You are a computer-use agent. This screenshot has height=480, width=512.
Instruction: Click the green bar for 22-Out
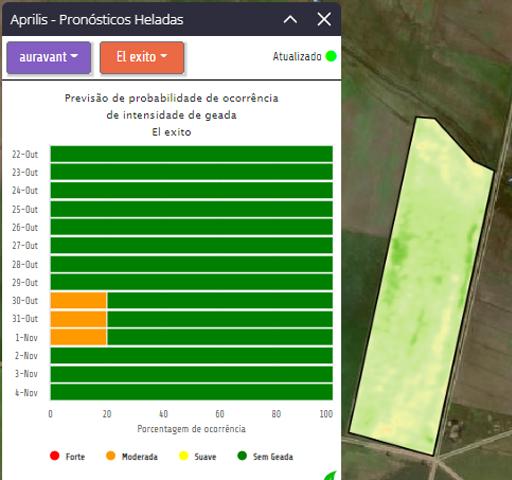click(191, 154)
